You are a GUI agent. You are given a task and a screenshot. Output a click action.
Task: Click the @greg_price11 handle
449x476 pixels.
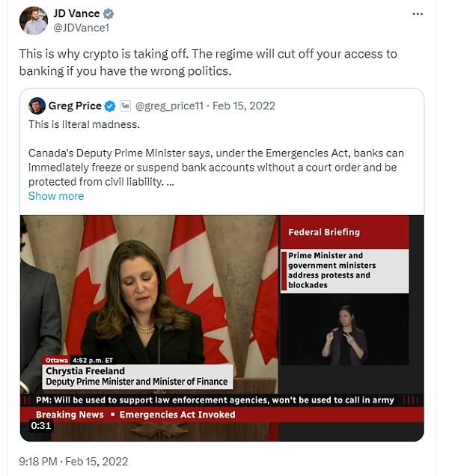pyautogui.click(x=170, y=106)
